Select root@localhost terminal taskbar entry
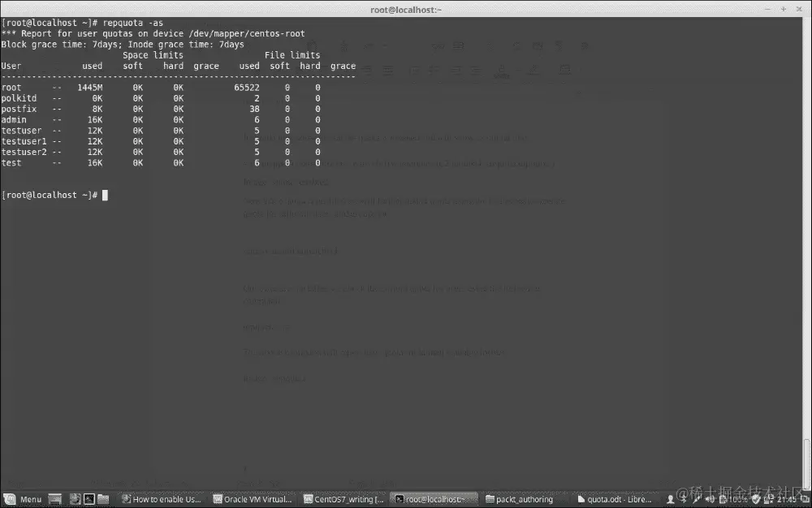Image resolution: width=812 pixels, height=508 pixels. click(x=434, y=499)
